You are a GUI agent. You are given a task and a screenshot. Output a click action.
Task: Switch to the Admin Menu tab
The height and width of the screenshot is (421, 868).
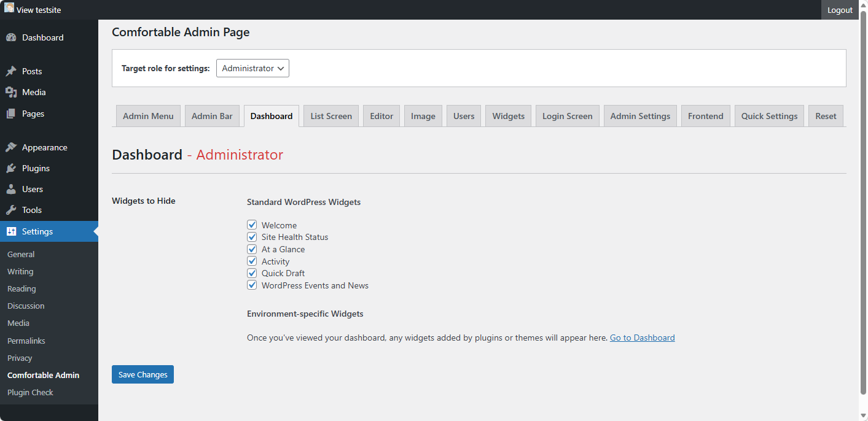click(x=148, y=116)
